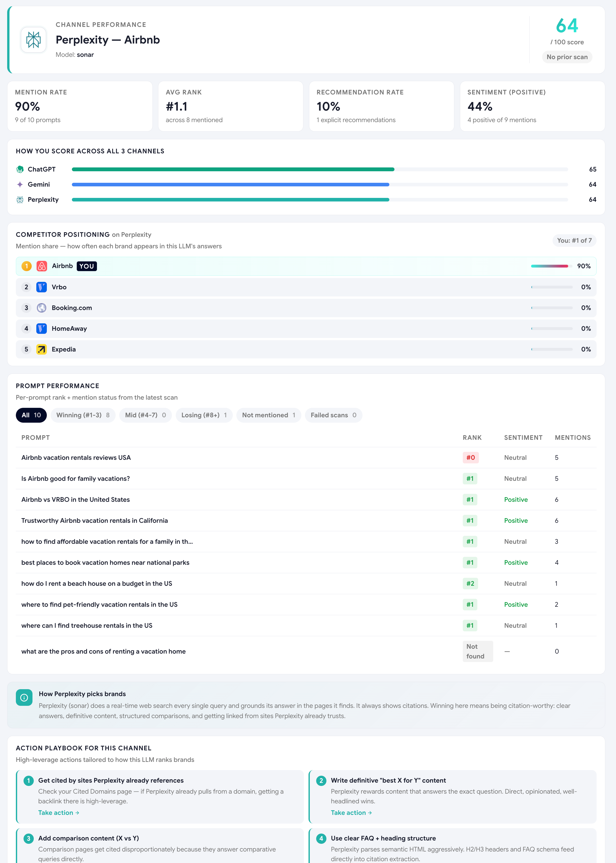Click the PROMPT column header

click(x=36, y=438)
